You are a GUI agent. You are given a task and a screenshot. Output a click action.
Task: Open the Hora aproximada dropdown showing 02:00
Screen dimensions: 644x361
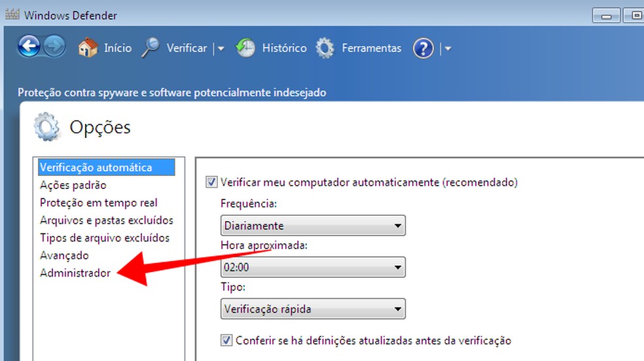coord(313,267)
